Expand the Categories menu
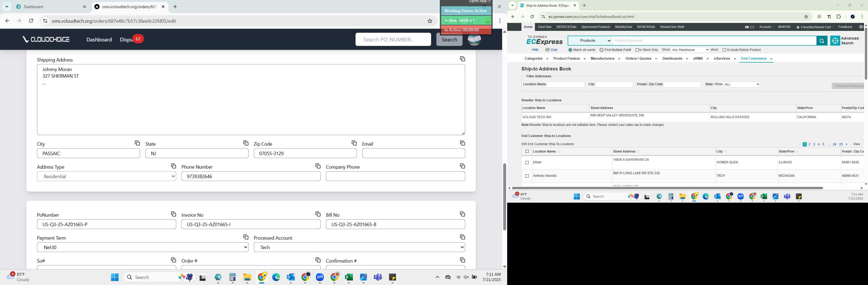868x285 pixels. (x=536, y=59)
